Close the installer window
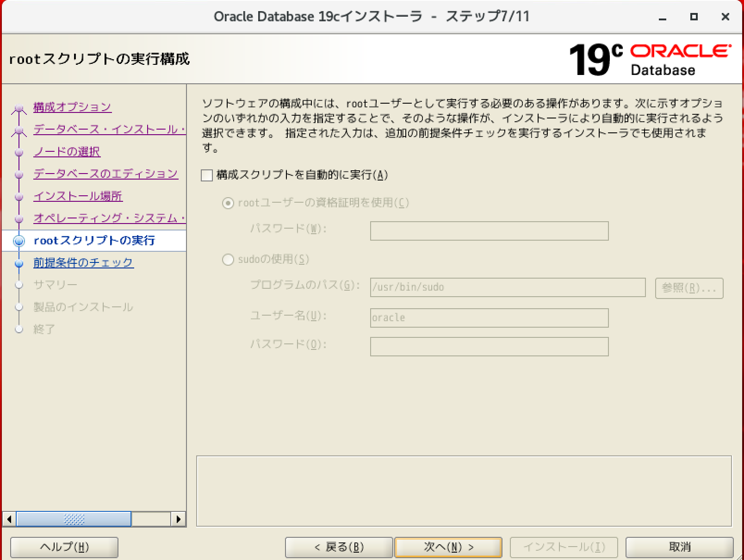Screen dimensions: 744x560 (725, 17)
